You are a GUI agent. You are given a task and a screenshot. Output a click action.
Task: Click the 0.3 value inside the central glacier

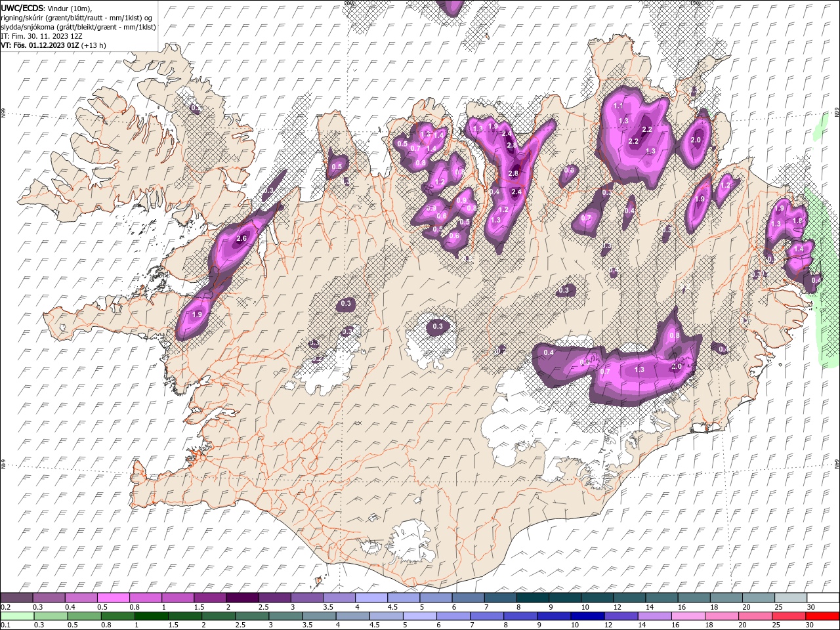[x=438, y=326]
